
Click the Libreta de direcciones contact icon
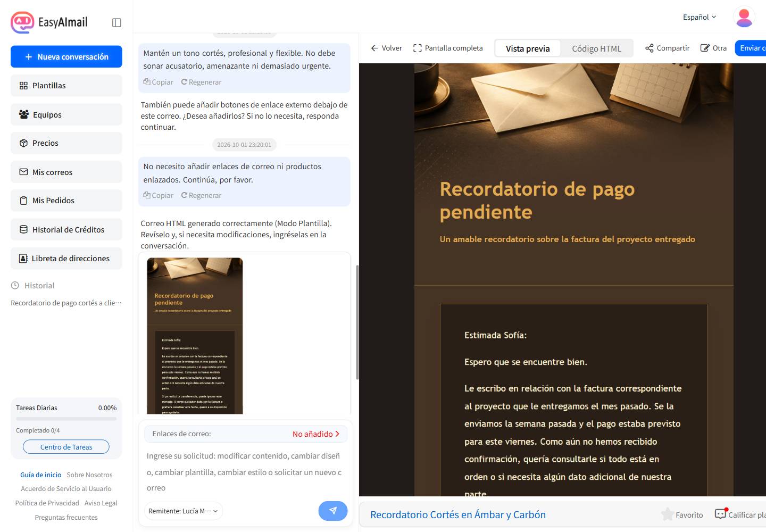(x=23, y=259)
